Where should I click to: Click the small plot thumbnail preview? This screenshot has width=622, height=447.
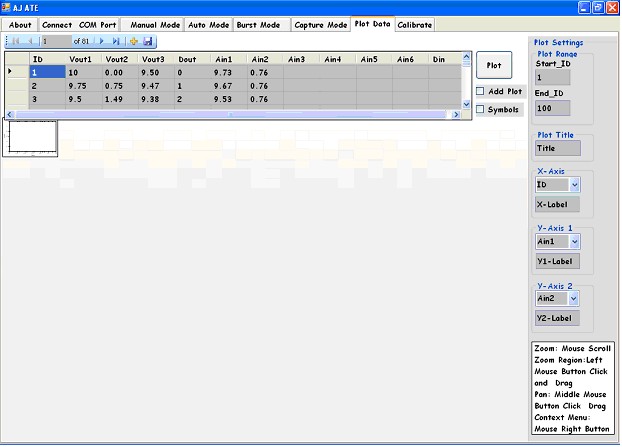click(x=31, y=138)
